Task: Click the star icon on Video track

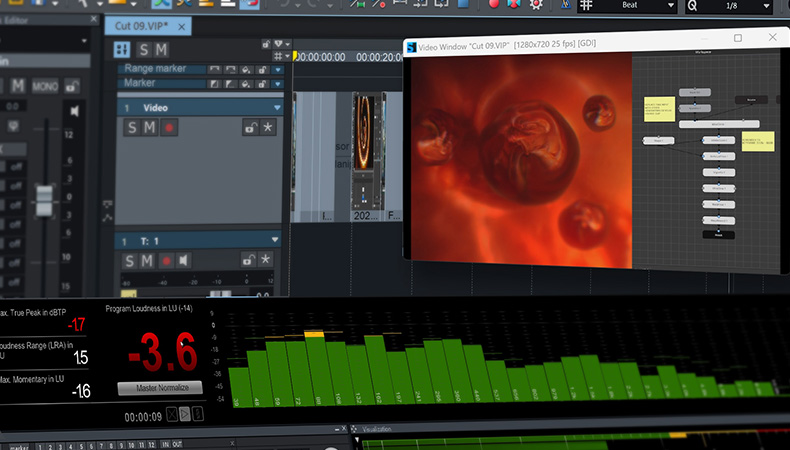Action: point(267,127)
